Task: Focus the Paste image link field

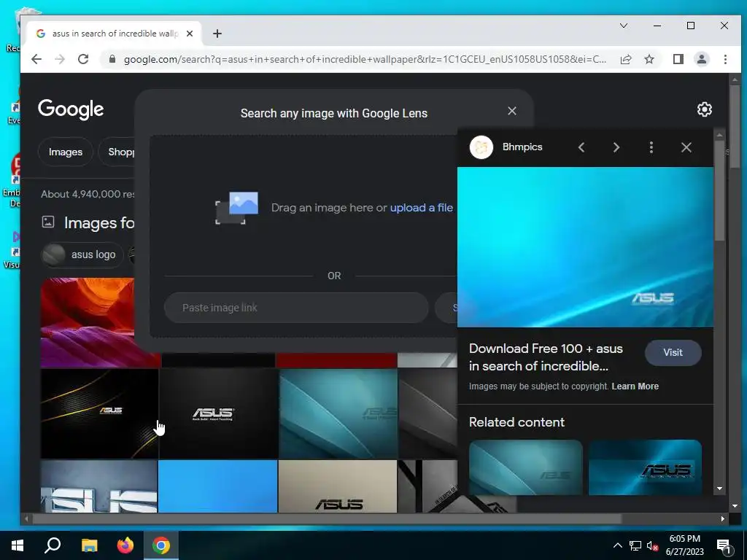Action: point(296,308)
